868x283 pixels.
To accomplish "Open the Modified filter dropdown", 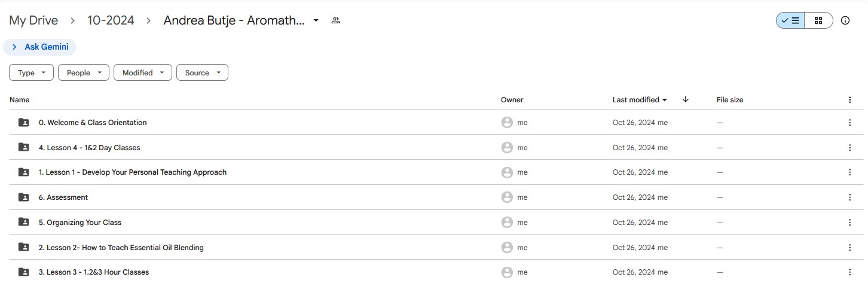I will tap(143, 73).
